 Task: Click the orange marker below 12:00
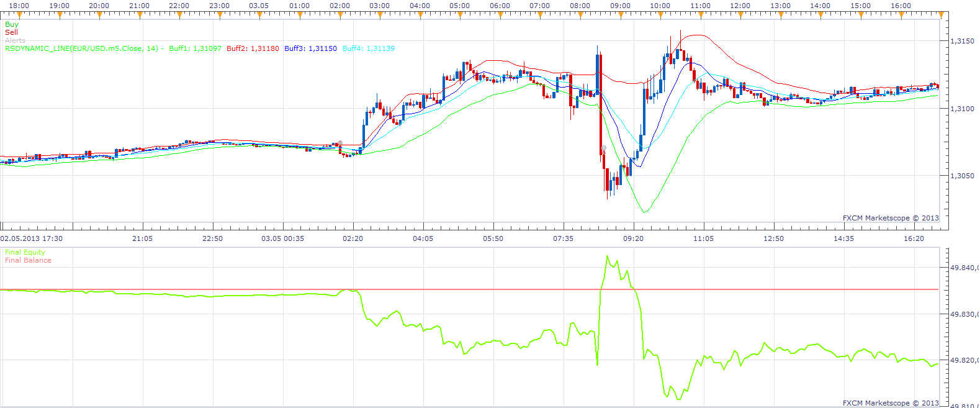pyautogui.click(x=740, y=15)
